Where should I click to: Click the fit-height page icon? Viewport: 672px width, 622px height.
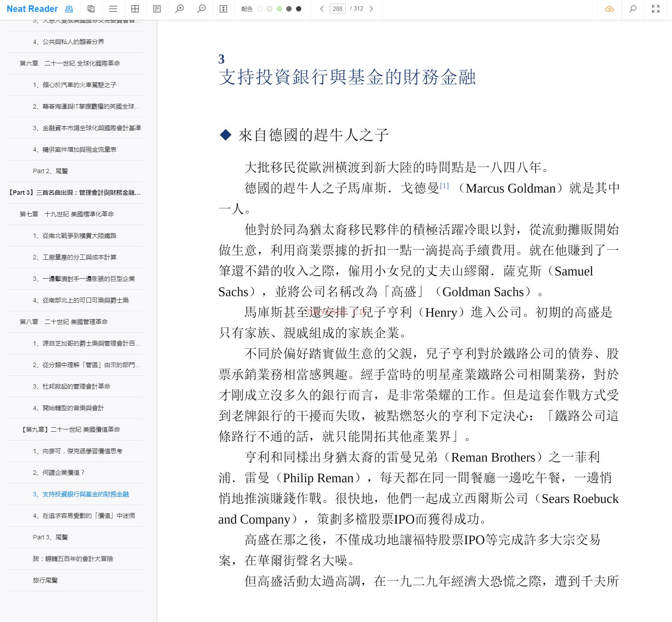[x=223, y=9]
